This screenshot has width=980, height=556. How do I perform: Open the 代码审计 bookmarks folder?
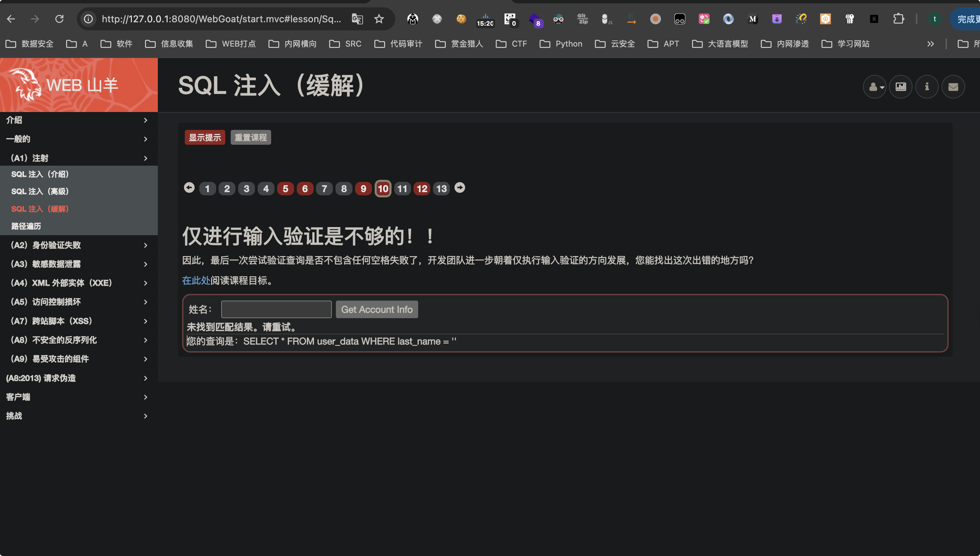click(398, 44)
